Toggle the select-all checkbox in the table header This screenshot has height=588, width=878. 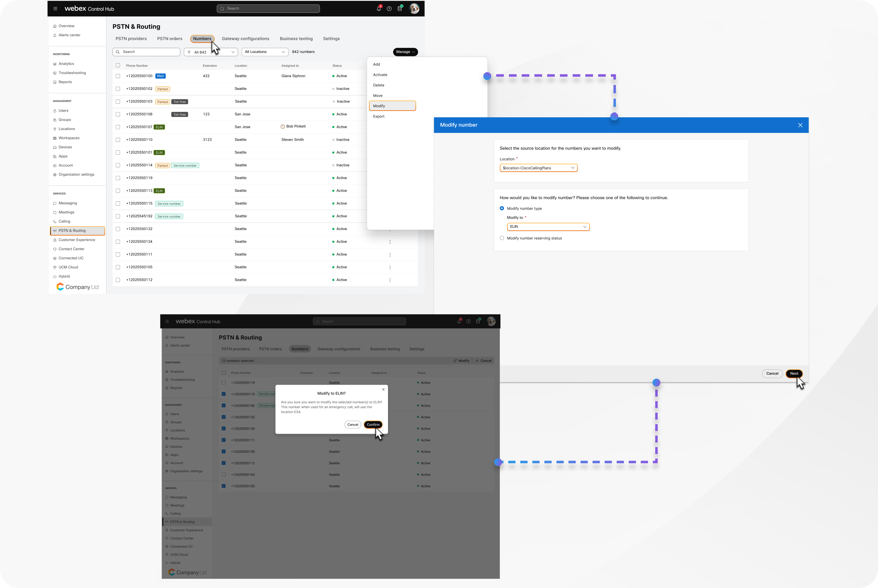coord(118,65)
